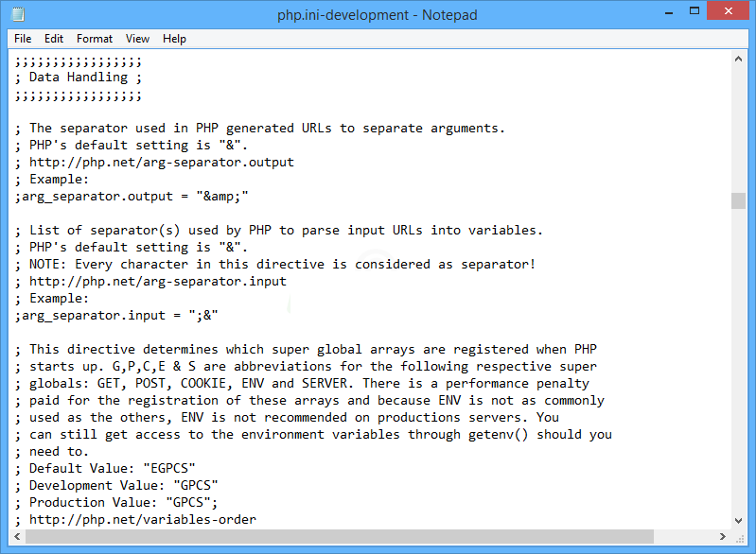
Task: Click the Notepad icon in the title bar
Action: point(18,15)
